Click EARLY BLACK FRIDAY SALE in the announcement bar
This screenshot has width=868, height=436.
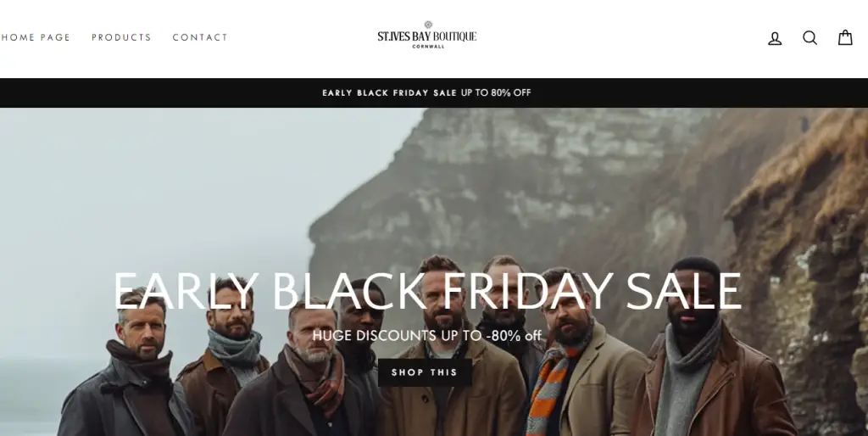[x=390, y=92]
